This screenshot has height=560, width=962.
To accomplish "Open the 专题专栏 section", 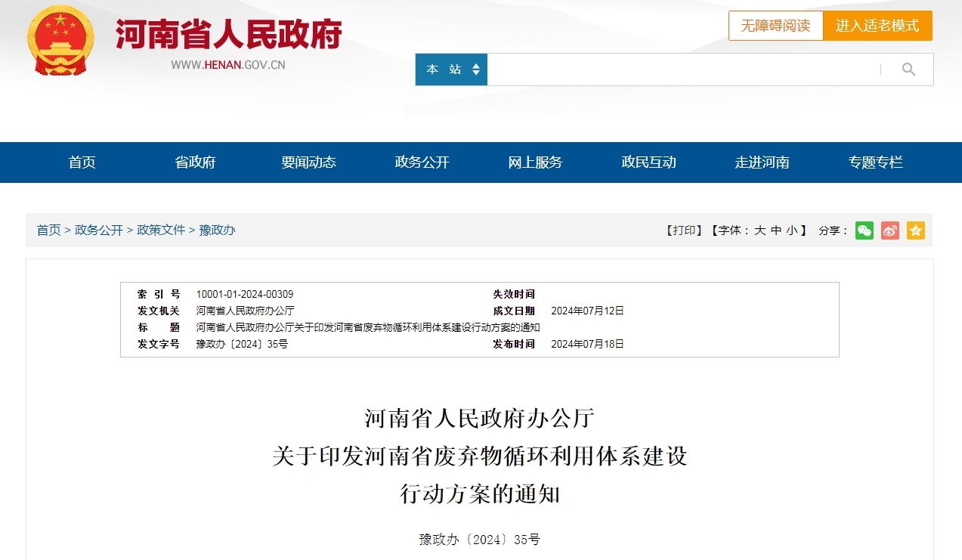I will point(874,162).
